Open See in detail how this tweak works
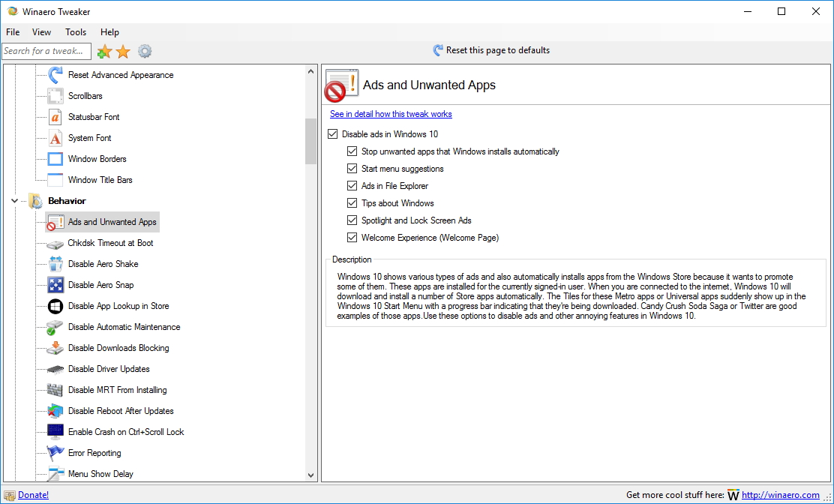 click(391, 114)
